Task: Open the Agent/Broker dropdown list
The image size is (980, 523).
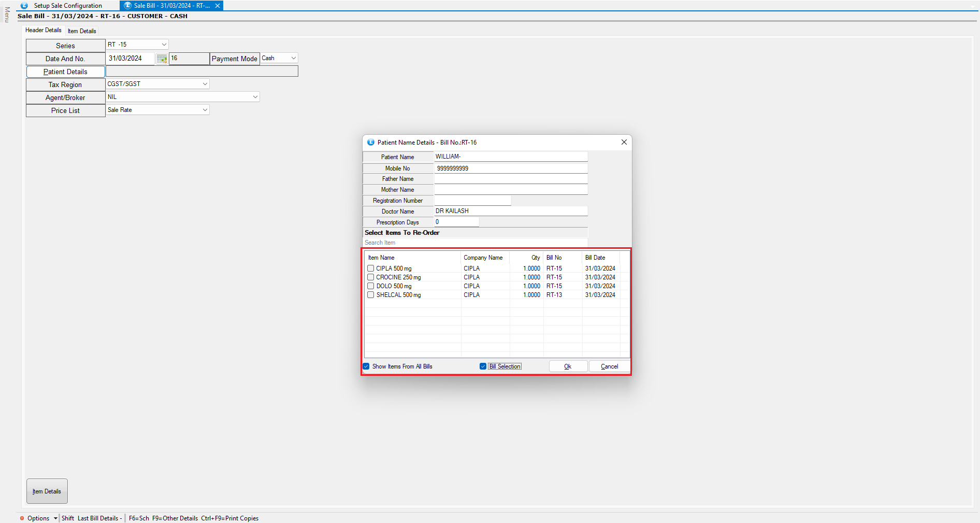Action: point(255,97)
